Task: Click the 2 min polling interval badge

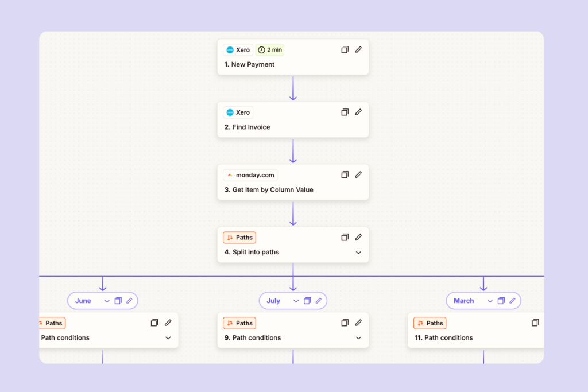Action: tap(270, 50)
